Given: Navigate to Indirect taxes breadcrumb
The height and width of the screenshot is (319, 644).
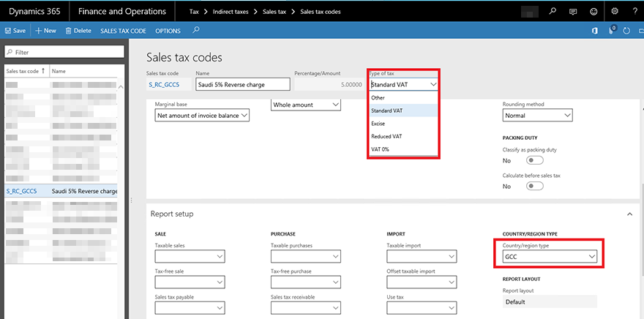Looking at the screenshot, I should click(231, 12).
